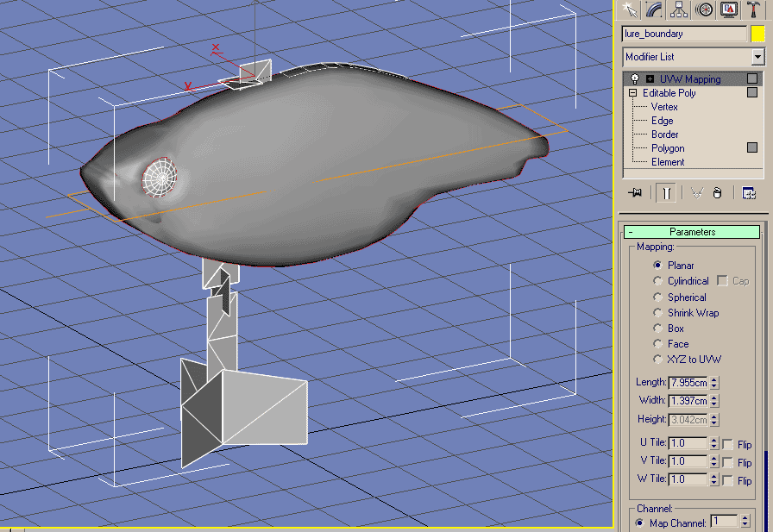Enable U Tile Flip checkbox
This screenshot has width=773, height=532.
[727, 444]
